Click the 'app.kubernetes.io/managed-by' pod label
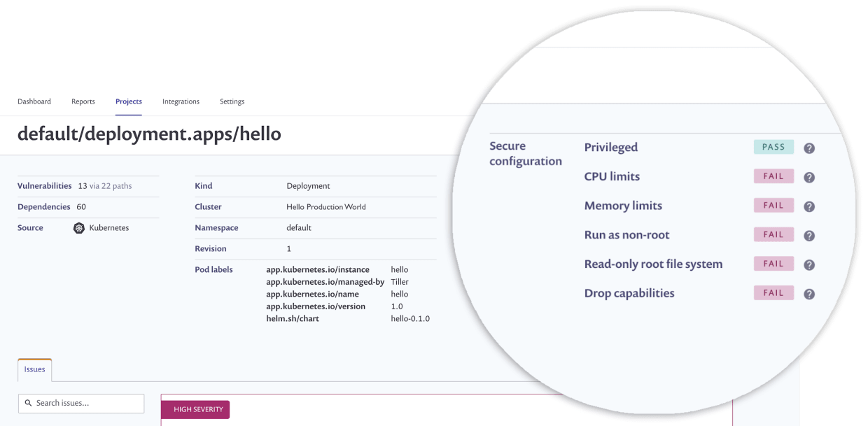Image resolution: width=868 pixels, height=426 pixels. (x=325, y=282)
